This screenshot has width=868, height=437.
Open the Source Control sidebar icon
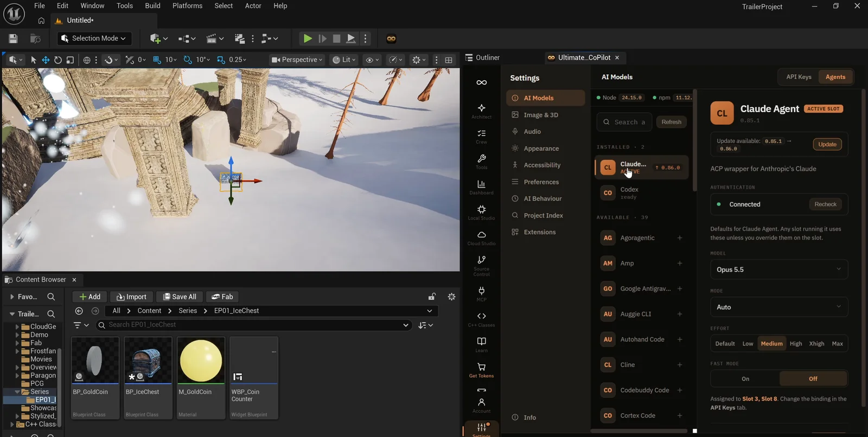(481, 266)
